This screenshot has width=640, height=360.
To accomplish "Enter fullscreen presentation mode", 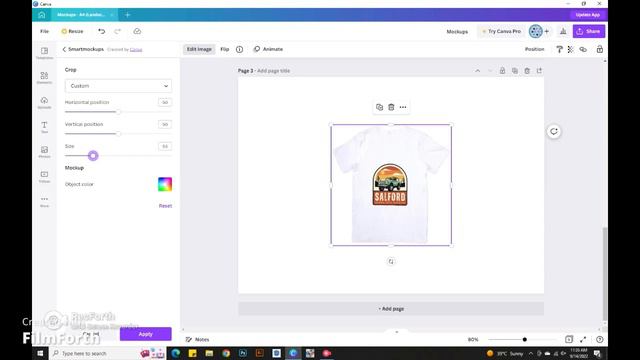I will [583, 339].
